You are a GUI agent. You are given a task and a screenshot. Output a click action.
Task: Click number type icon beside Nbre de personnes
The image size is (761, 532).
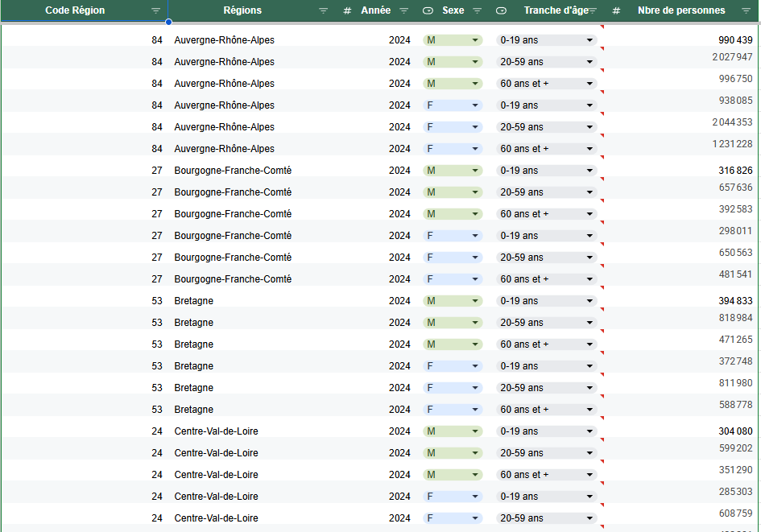coord(616,11)
